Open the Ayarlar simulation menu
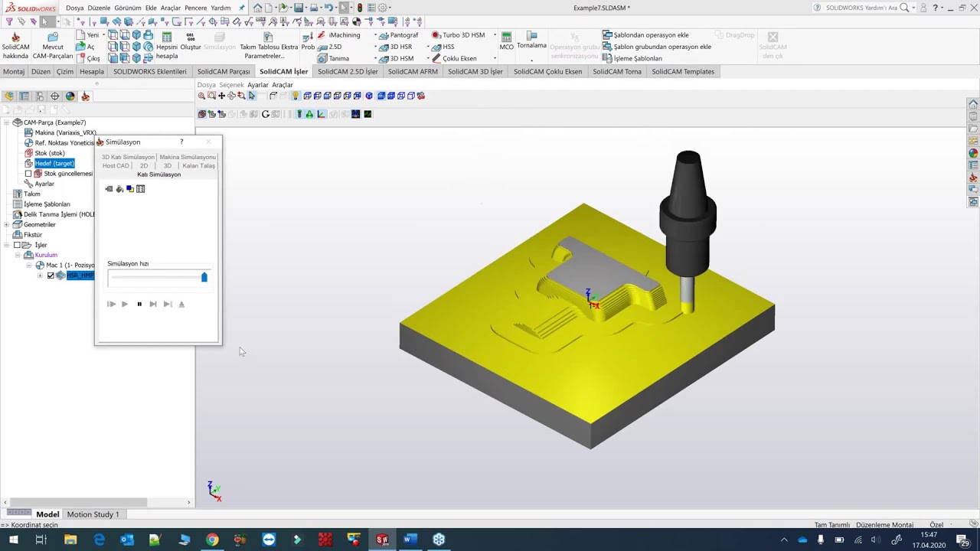The width and height of the screenshot is (980, 551). tap(258, 85)
